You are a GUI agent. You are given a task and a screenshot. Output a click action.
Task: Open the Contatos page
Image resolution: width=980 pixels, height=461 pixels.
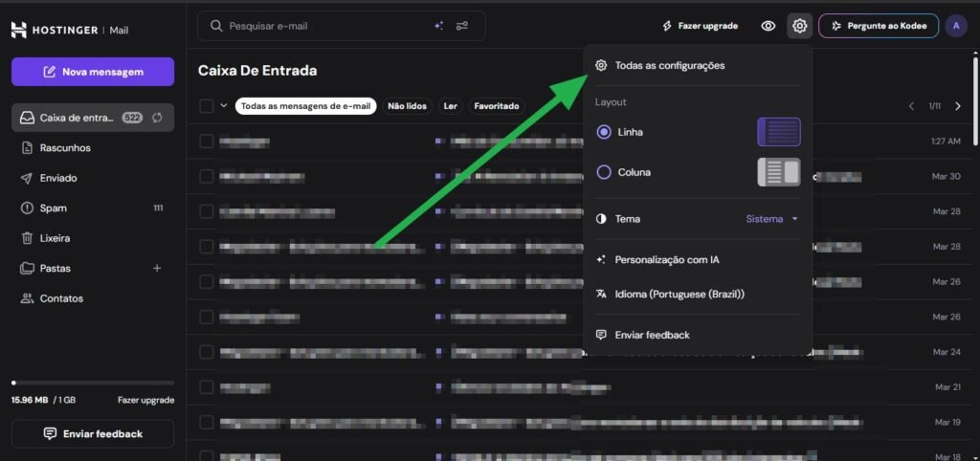click(93, 298)
